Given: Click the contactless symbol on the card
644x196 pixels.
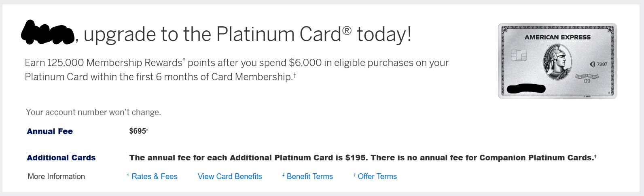Looking at the screenshot, I should tap(592, 64).
